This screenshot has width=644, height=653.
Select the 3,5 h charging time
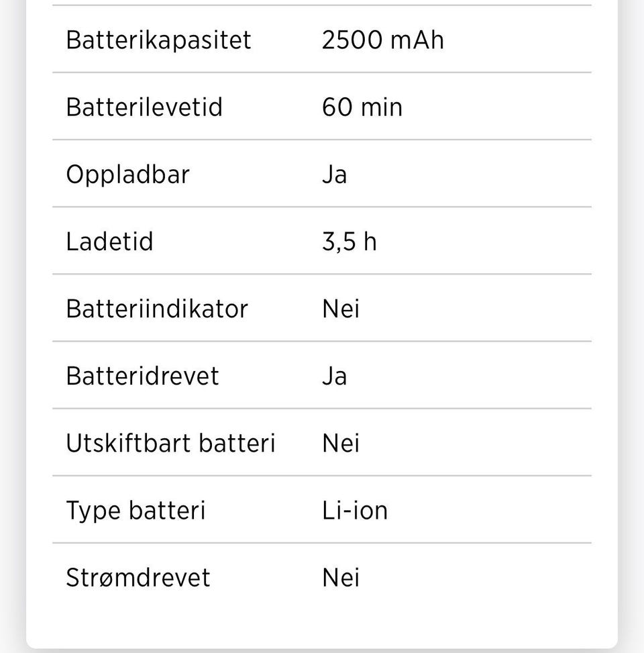point(349,242)
